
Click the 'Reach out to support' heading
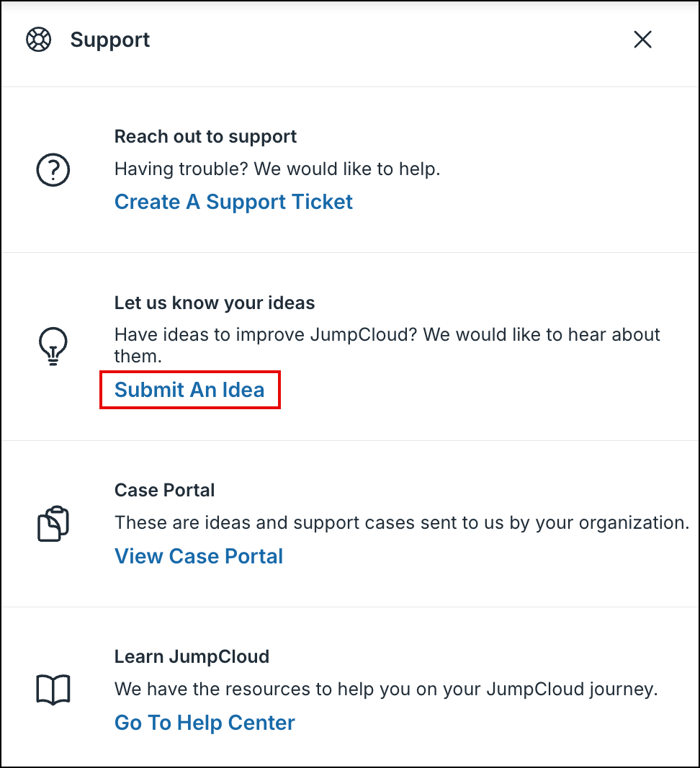(205, 136)
